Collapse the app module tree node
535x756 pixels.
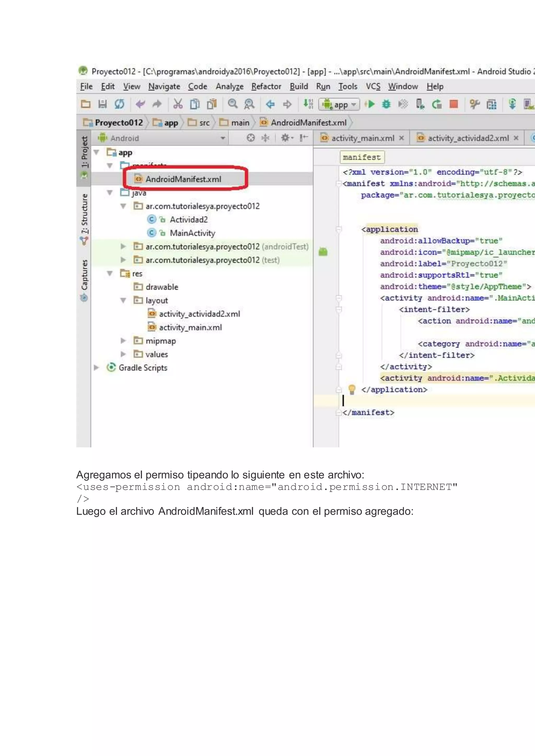click(x=96, y=152)
